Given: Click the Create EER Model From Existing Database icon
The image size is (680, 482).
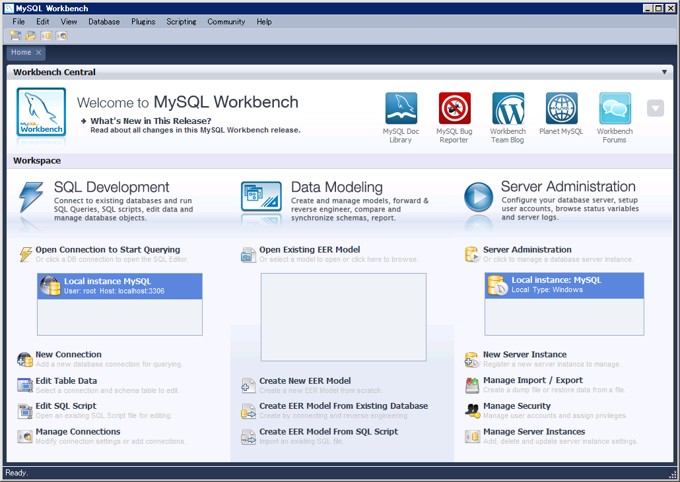Looking at the screenshot, I should click(248, 411).
